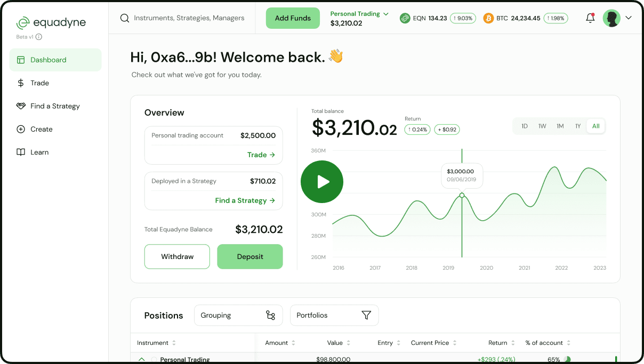
Task: Play the video with the green play button
Action: point(322,182)
